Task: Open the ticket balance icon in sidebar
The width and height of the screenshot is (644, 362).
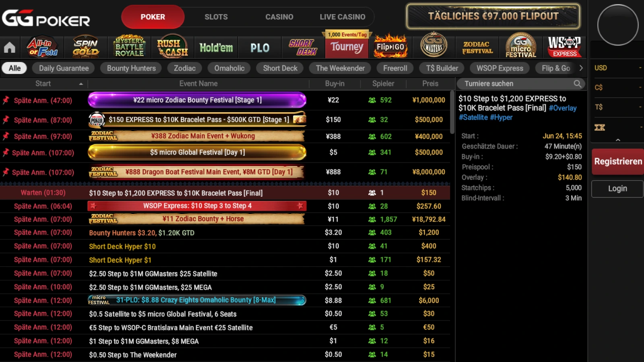Action: (600, 128)
